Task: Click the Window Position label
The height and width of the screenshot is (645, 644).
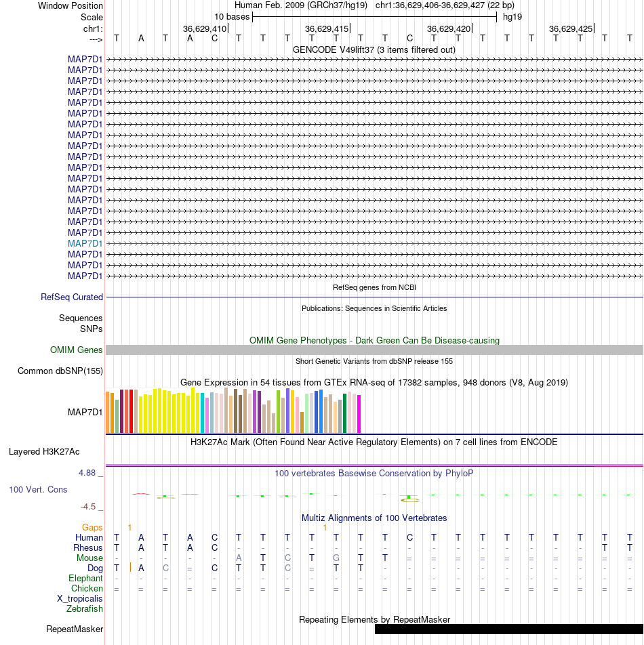Action: pyautogui.click(x=71, y=5)
